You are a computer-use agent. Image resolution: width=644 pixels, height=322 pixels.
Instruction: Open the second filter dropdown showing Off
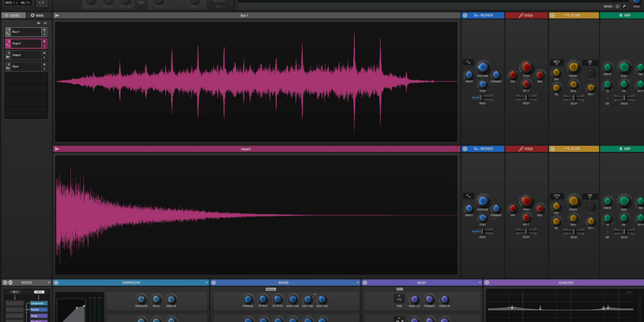click(x=590, y=62)
